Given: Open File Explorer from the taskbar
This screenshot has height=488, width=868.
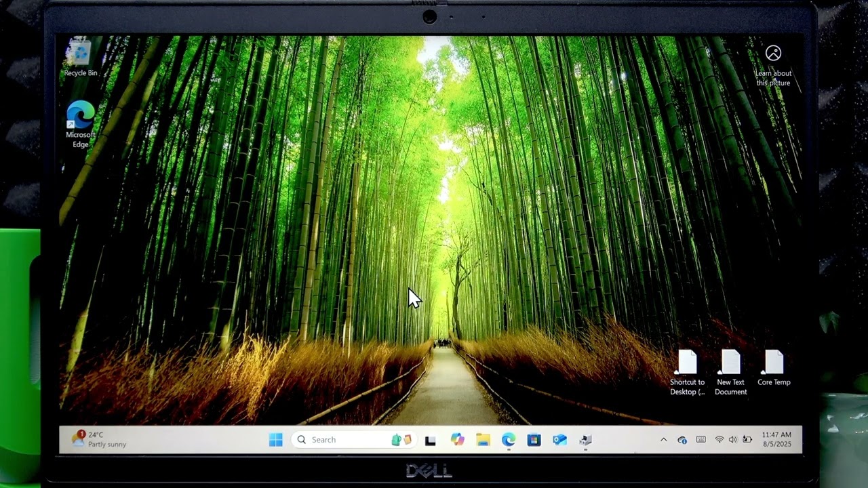Looking at the screenshot, I should (483, 440).
